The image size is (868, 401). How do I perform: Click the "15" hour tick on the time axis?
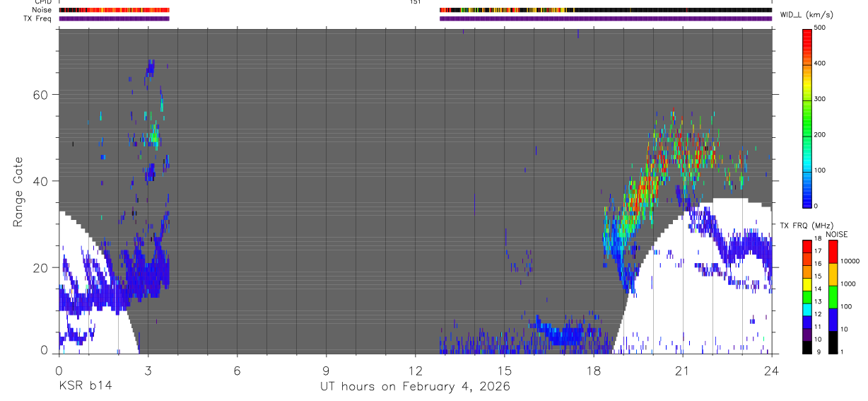pos(505,370)
